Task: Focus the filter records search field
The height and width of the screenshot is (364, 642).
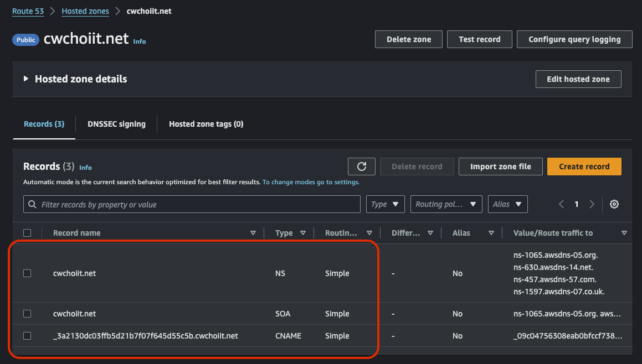Action: point(192,204)
